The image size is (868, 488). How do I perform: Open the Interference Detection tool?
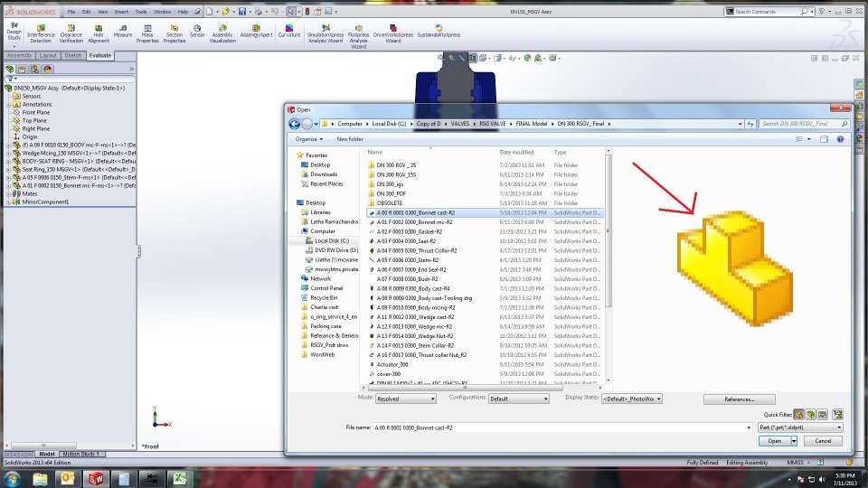[41, 33]
